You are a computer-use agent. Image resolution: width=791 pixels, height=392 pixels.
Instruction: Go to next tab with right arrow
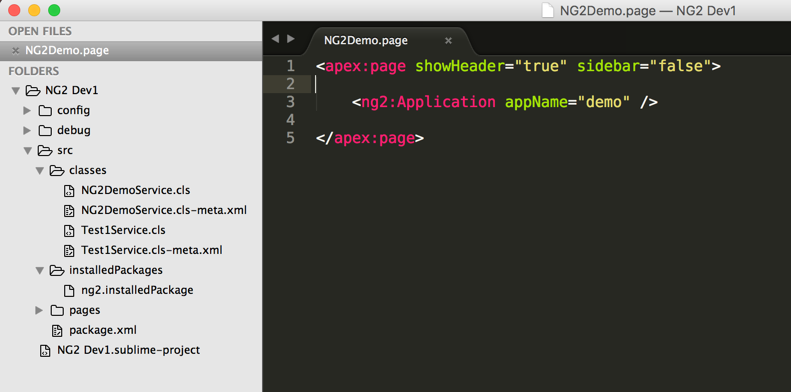click(x=291, y=39)
